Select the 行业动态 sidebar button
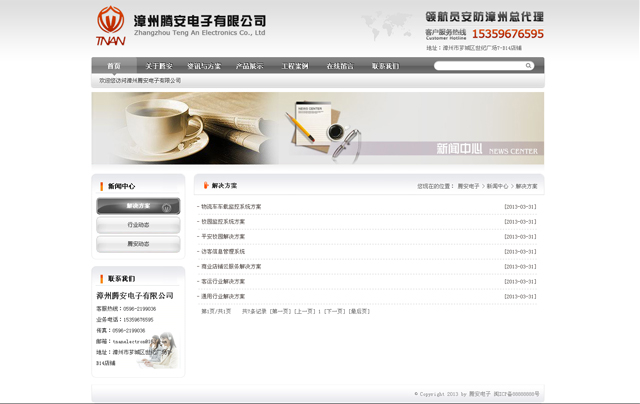This screenshot has width=640, height=404. 138,225
